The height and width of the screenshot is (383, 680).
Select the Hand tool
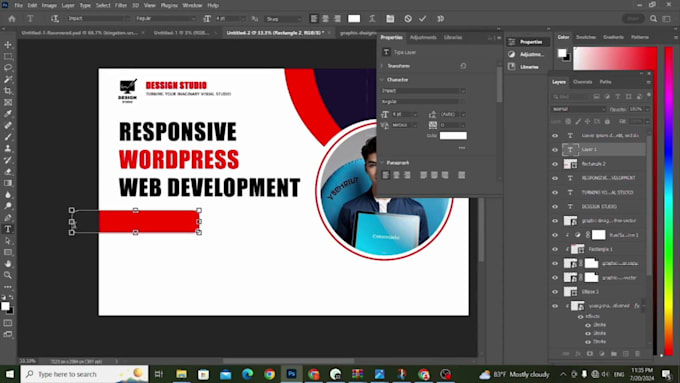pyautogui.click(x=8, y=263)
